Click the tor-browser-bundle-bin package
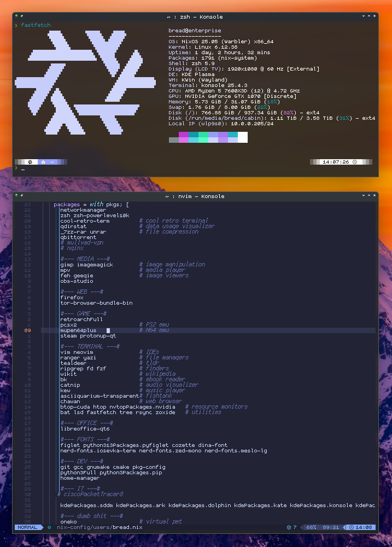Viewport: 392px width, 547px height. click(x=96, y=303)
